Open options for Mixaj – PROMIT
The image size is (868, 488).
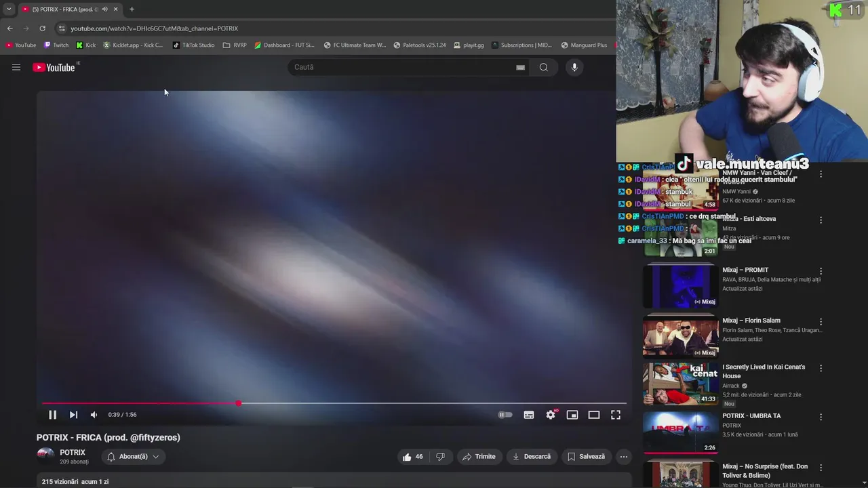click(821, 272)
